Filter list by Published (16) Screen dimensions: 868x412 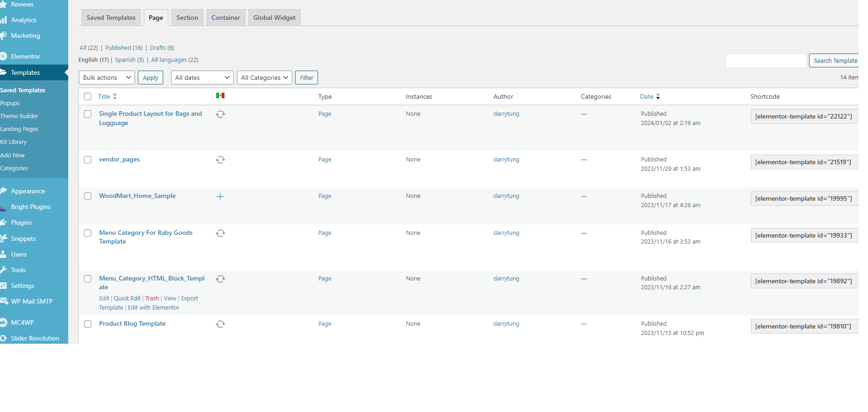pyautogui.click(x=124, y=48)
